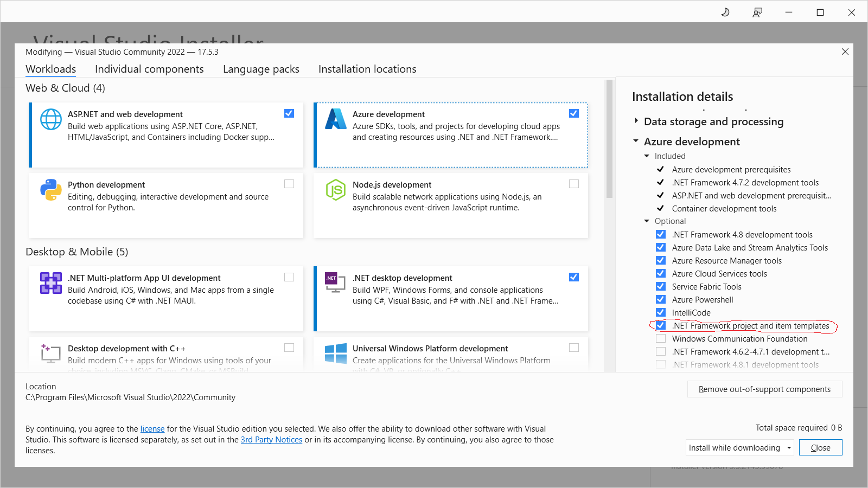The width and height of the screenshot is (868, 488).
Task: Uncheck .NET Framework 4.8 development tools
Action: pyautogui.click(x=661, y=234)
